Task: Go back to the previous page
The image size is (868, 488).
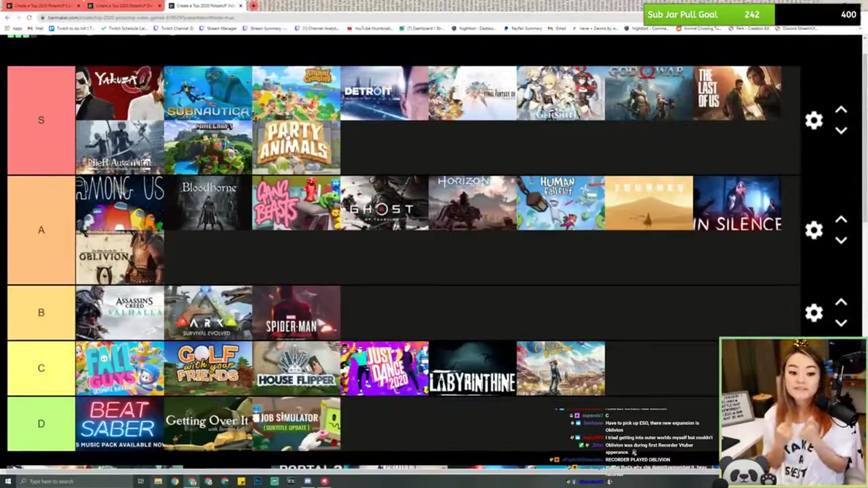Action: click(x=8, y=17)
